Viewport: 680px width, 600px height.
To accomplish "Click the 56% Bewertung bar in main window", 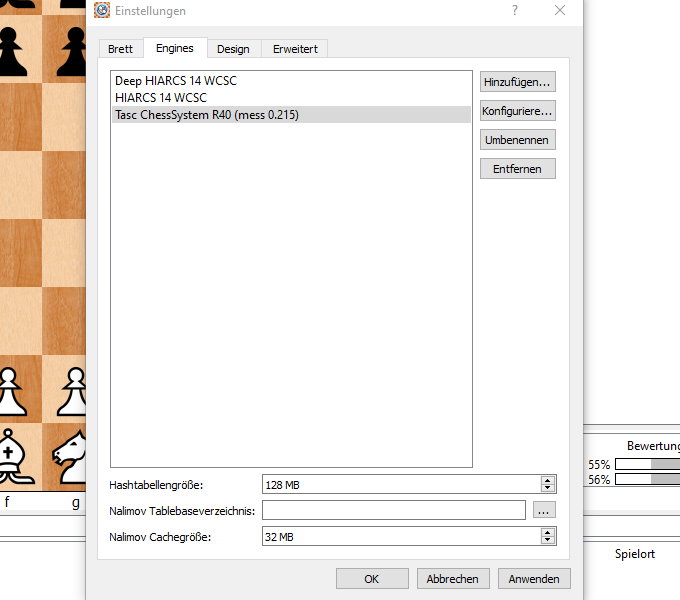I will pos(647,479).
